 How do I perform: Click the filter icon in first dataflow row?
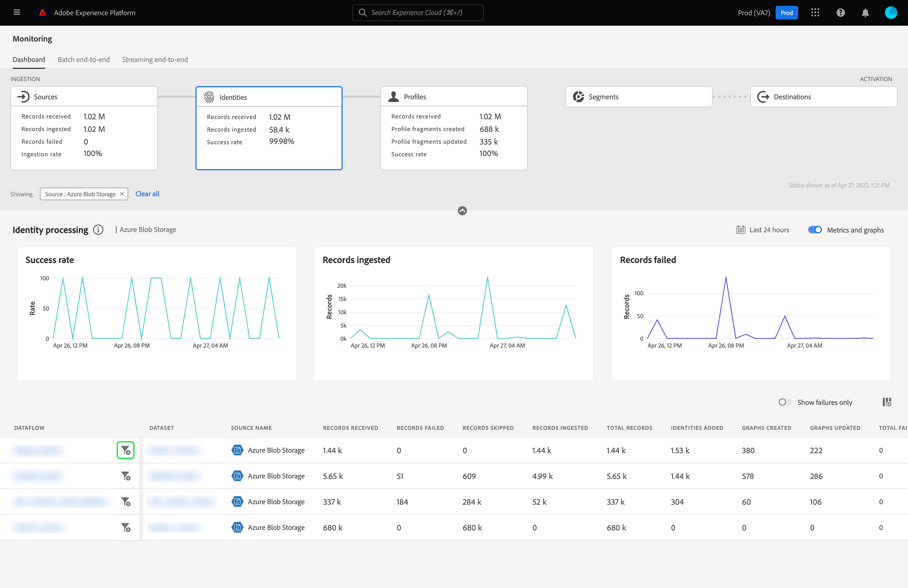(126, 450)
